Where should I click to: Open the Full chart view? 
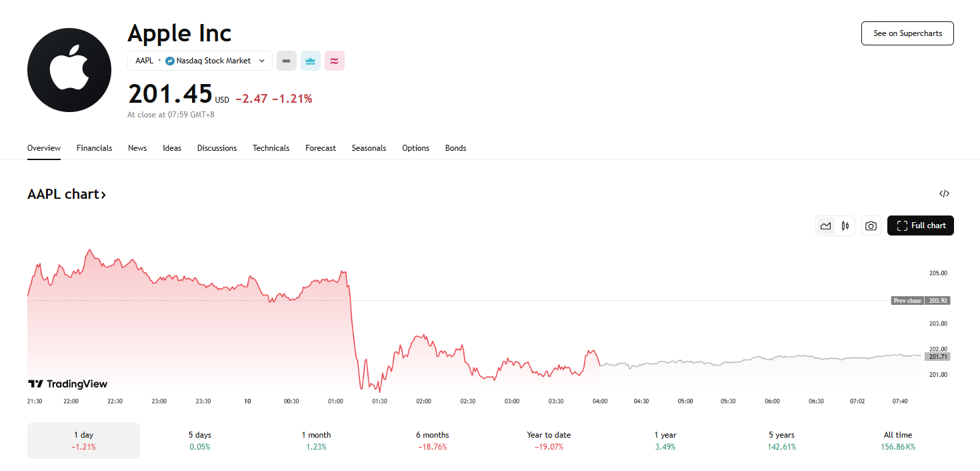921,225
